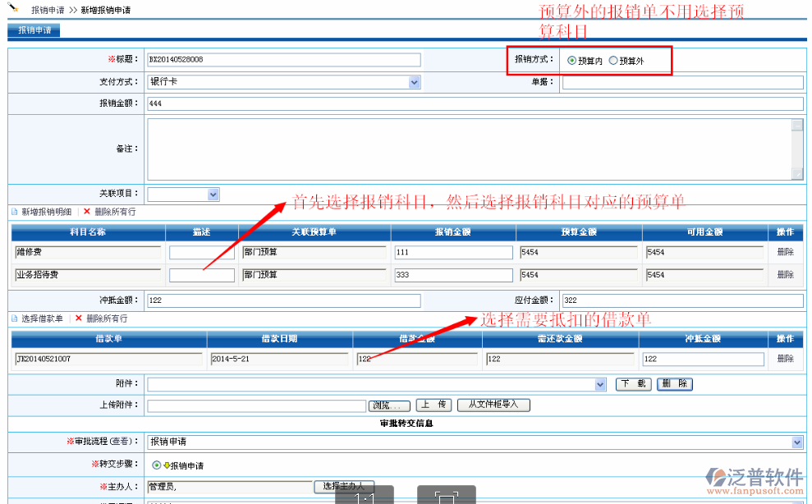Click the 选择主办人 button
The image size is (812, 504).
pos(345,487)
